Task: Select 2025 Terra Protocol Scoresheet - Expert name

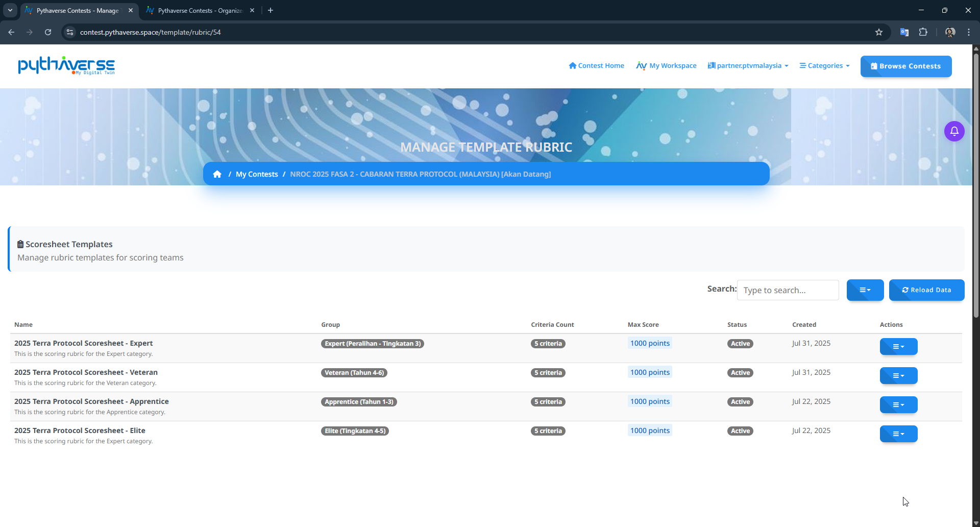Action: click(x=83, y=343)
